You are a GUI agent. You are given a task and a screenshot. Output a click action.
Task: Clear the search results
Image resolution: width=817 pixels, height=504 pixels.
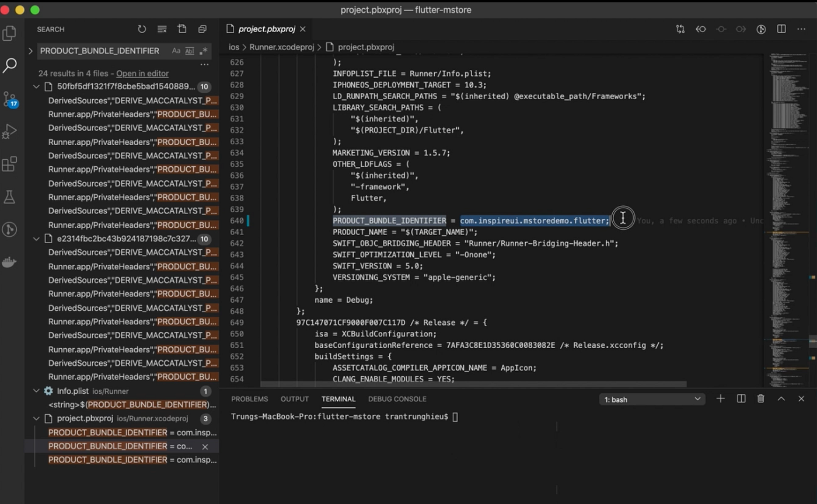point(162,29)
